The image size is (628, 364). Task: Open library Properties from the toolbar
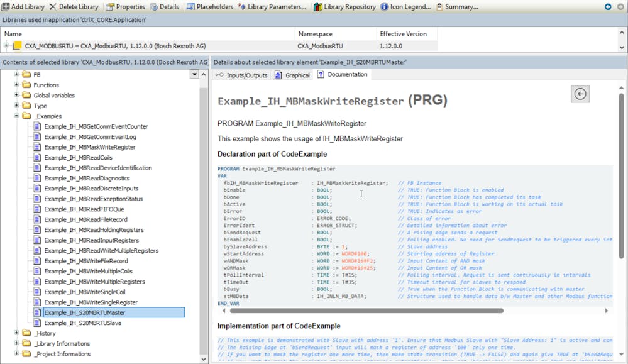click(125, 6)
